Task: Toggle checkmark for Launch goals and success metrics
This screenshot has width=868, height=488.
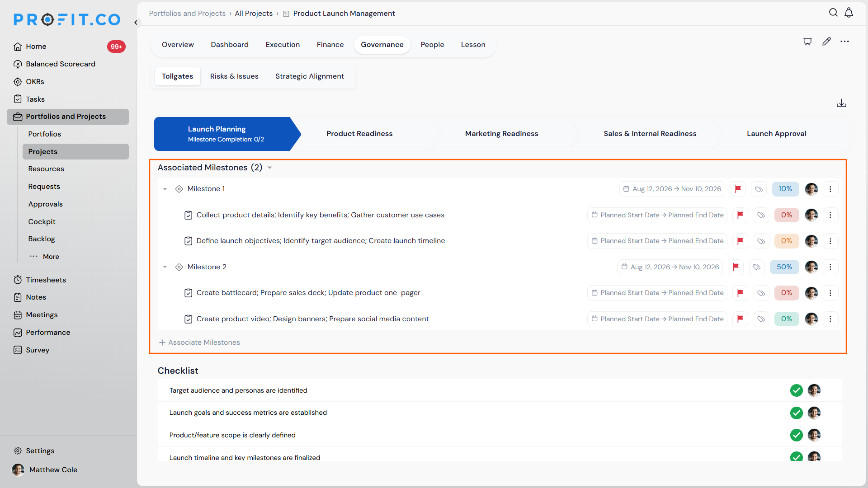Action: pyautogui.click(x=796, y=413)
